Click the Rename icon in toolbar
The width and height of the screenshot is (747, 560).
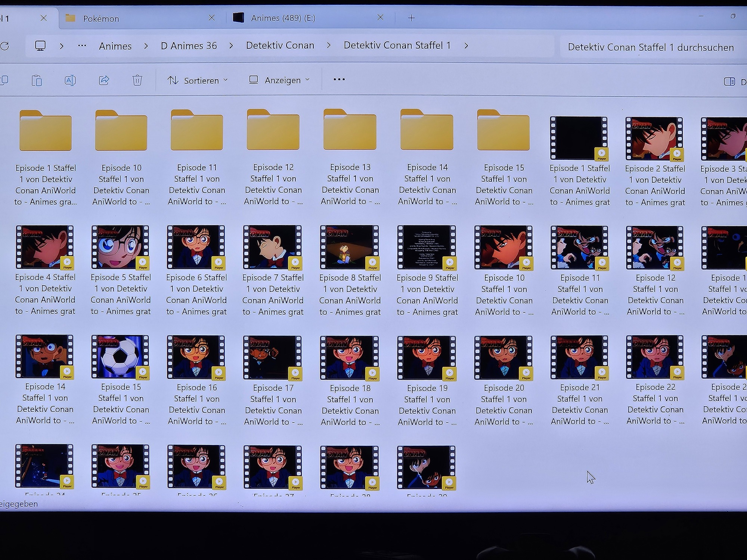click(x=70, y=80)
